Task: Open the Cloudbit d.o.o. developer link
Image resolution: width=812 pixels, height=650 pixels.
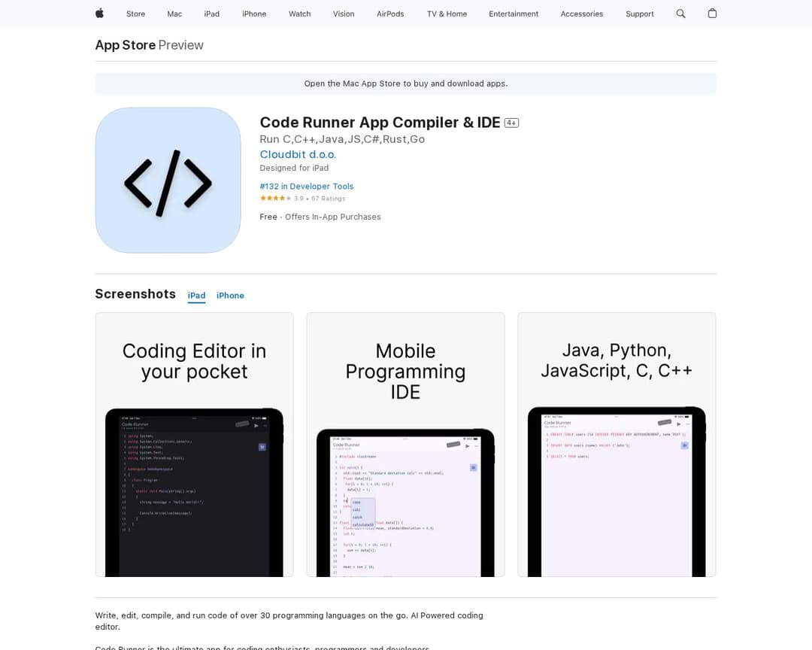Action: pyautogui.click(x=298, y=154)
